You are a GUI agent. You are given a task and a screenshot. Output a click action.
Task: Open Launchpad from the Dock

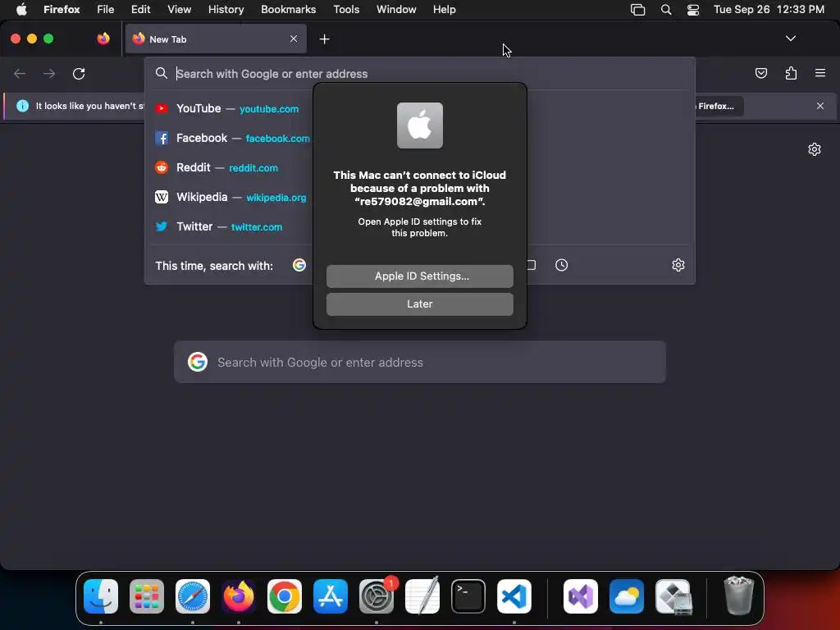click(x=147, y=596)
